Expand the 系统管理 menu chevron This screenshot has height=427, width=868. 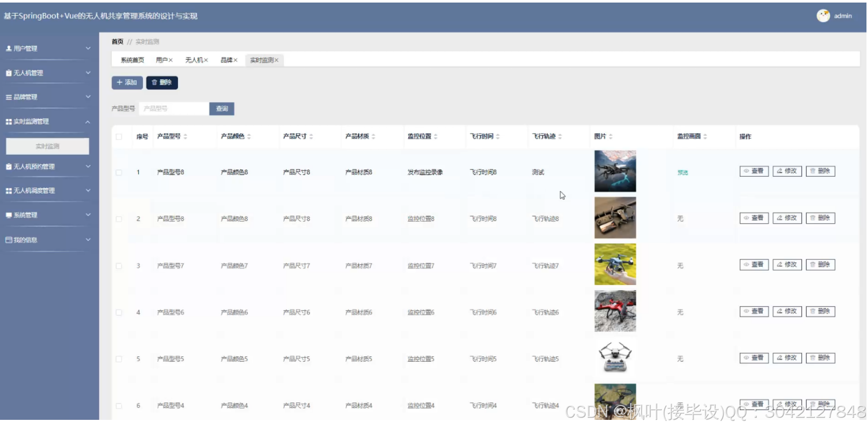click(88, 215)
